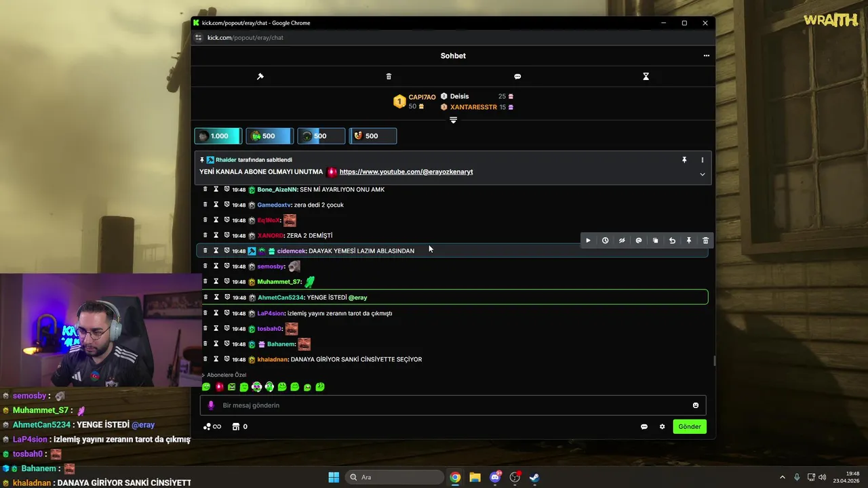Open Google Chrome from the taskbar

pyautogui.click(x=455, y=477)
